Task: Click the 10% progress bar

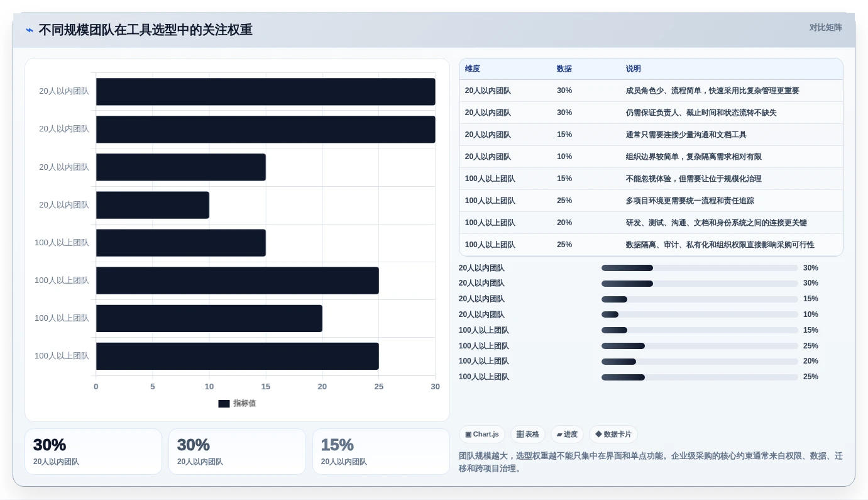Action: pos(700,314)
